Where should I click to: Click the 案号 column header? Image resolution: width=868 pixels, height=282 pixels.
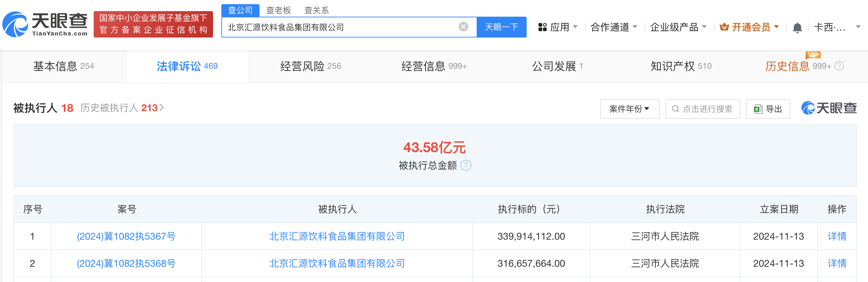click(127, 209)
